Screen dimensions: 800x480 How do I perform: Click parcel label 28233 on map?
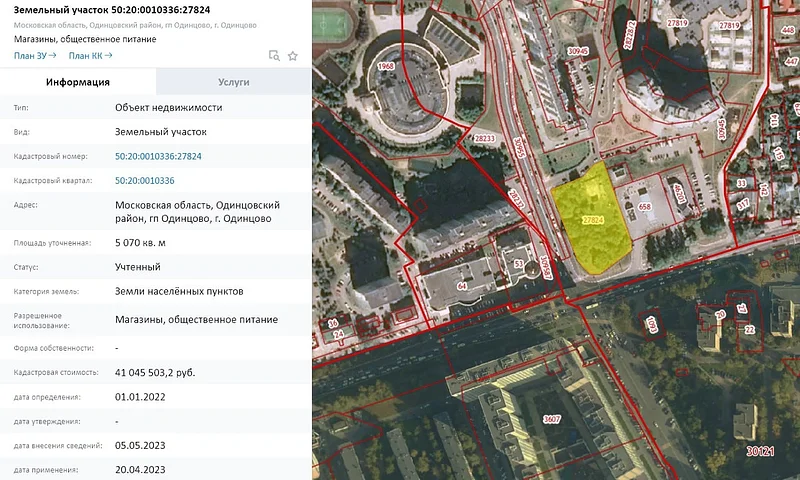click(486, 139)
